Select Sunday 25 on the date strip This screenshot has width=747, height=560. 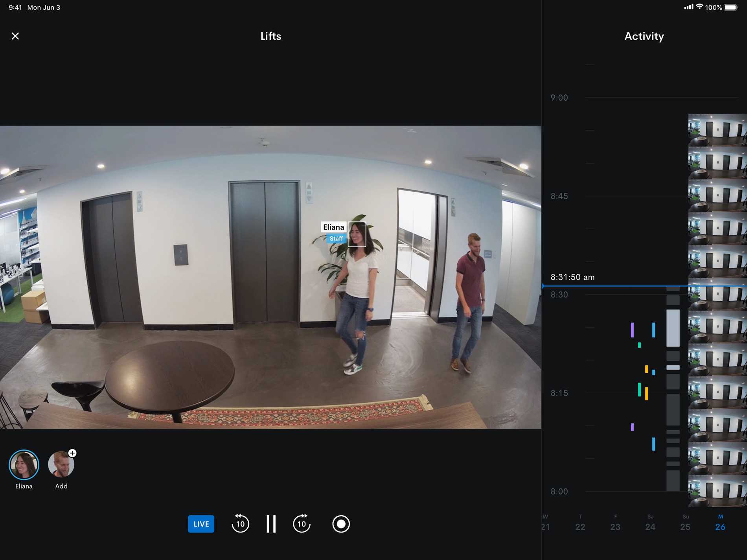pos(685,523)
